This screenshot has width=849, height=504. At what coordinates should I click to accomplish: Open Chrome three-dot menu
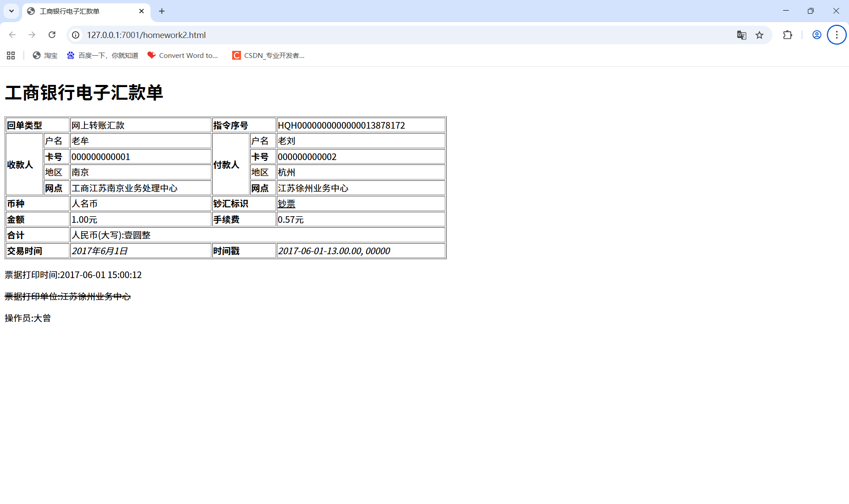837,35
